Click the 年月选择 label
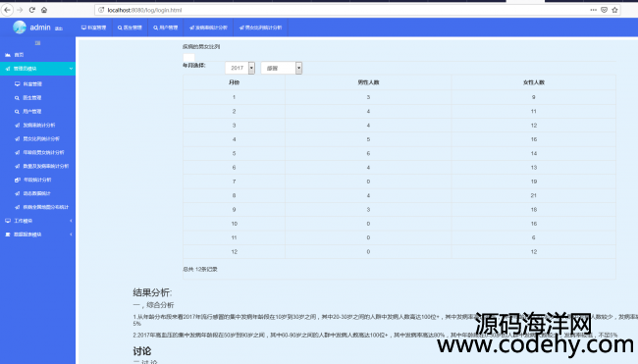Viewport: 638px width, 364px height. click(x=194, y=65)
